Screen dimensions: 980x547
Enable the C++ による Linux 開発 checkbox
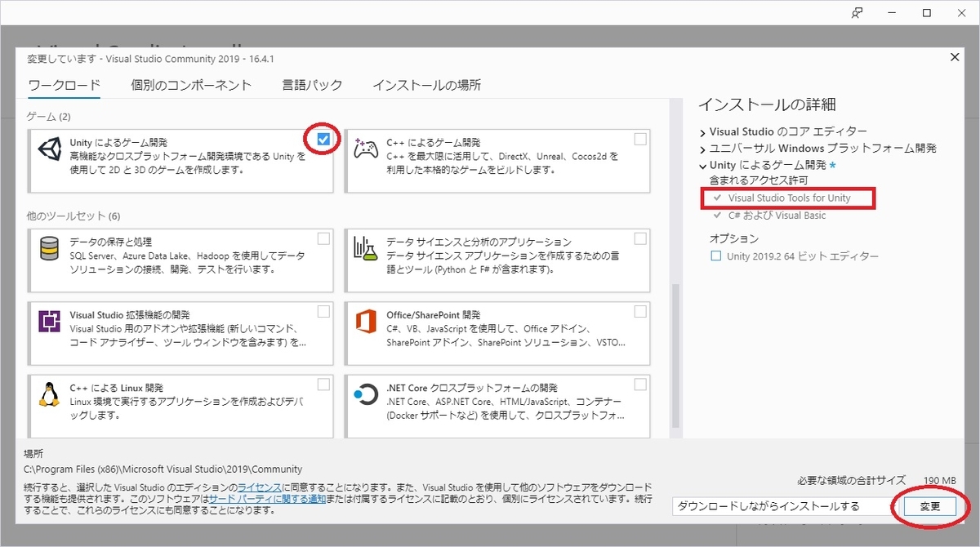[324, 384]
